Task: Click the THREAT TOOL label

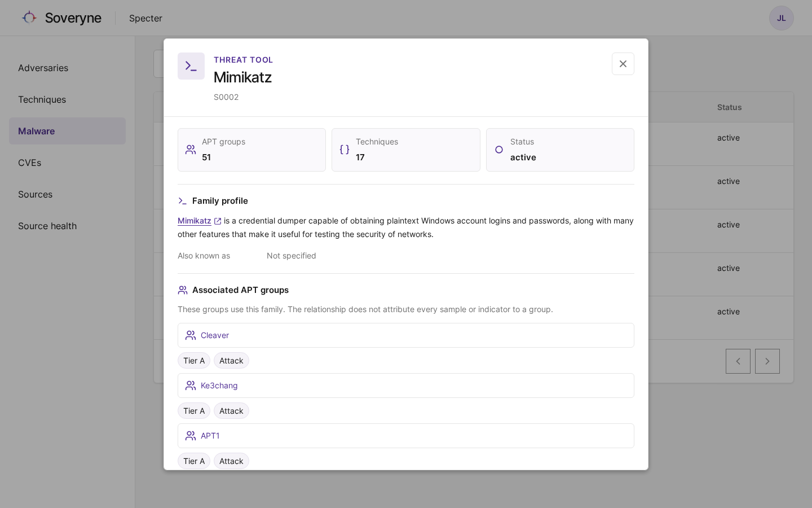Action: (x=243, y=60)
